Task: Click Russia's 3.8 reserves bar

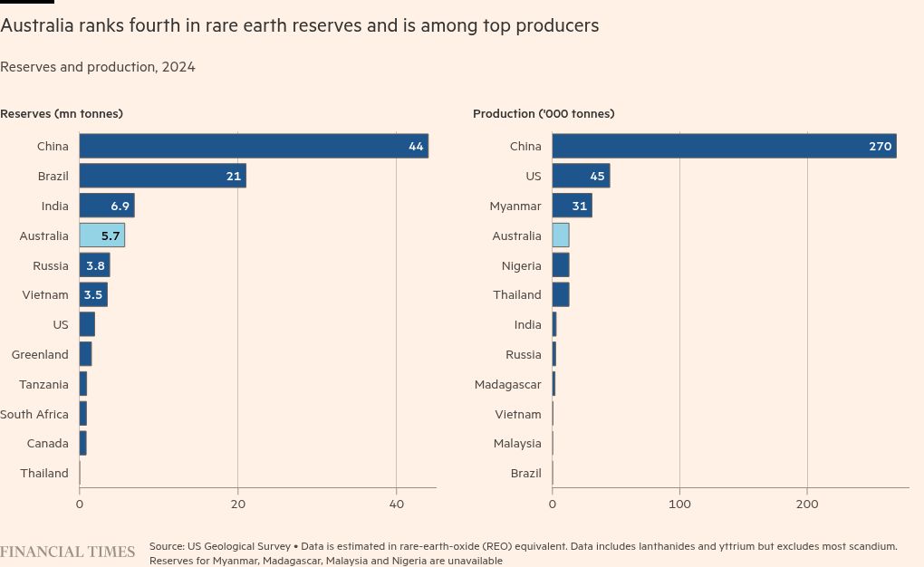Action: pyautogui.click(x=94, y=265)
